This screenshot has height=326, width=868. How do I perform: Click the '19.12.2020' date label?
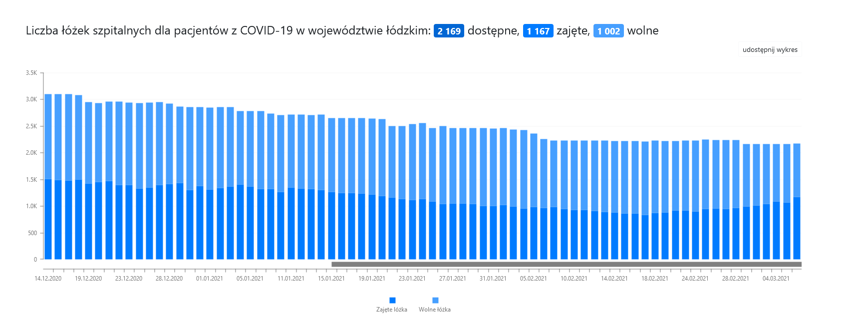tap(88, 279)
